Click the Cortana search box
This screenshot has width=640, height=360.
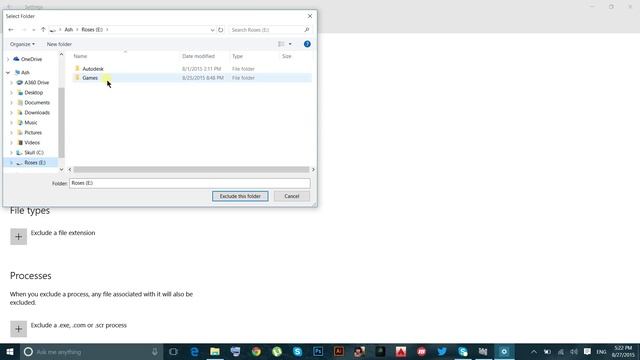tap(92, 352)
